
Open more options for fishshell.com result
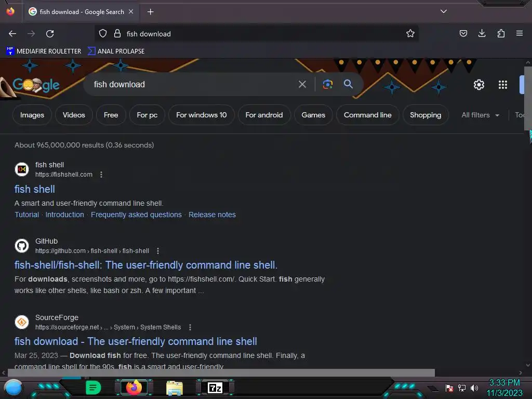click(x=101, y=175)
